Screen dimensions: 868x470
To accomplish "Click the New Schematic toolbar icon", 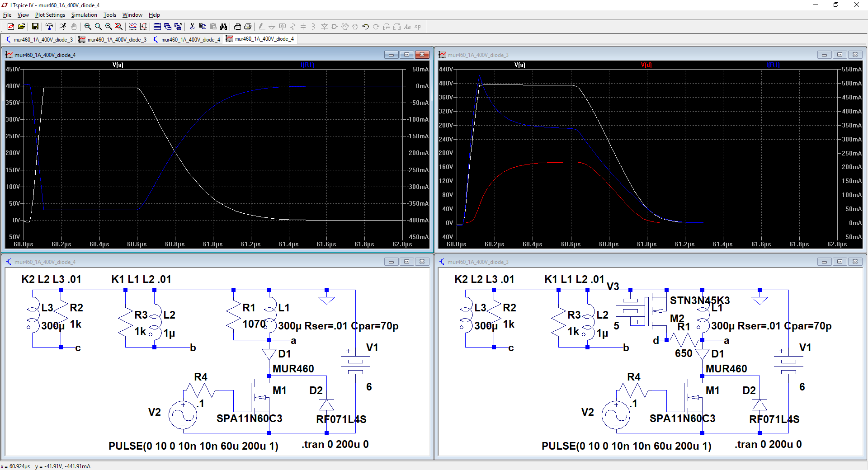I will click(x=11, y=27).
